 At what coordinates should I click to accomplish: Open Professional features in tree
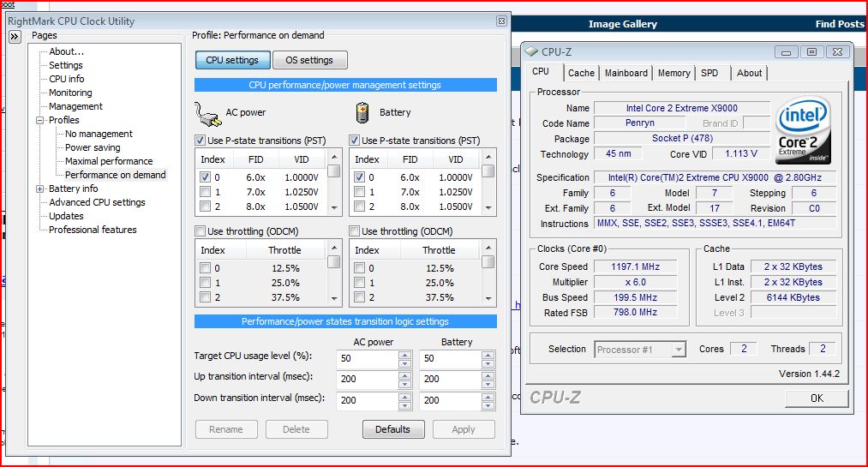pos(93,230)
